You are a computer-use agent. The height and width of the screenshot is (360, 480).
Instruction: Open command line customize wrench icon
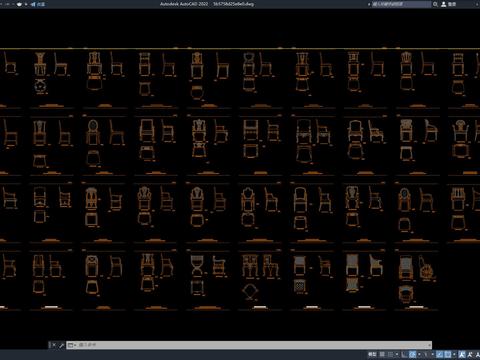61,345
